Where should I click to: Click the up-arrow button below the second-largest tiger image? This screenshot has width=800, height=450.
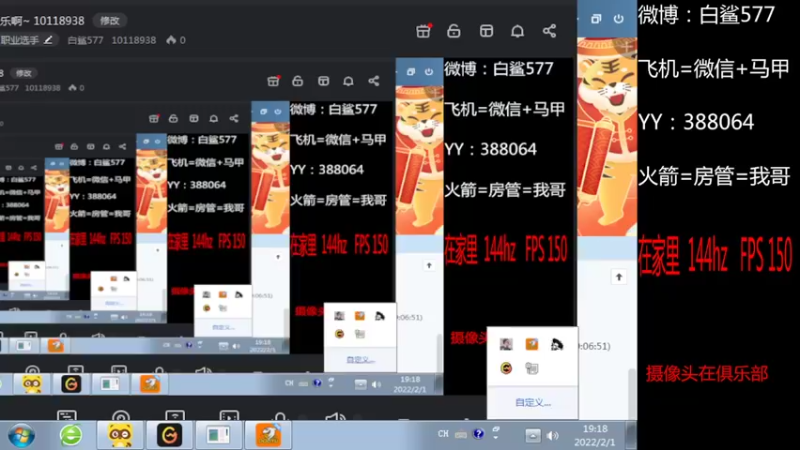pyautogui.click(x=429, y=265)
